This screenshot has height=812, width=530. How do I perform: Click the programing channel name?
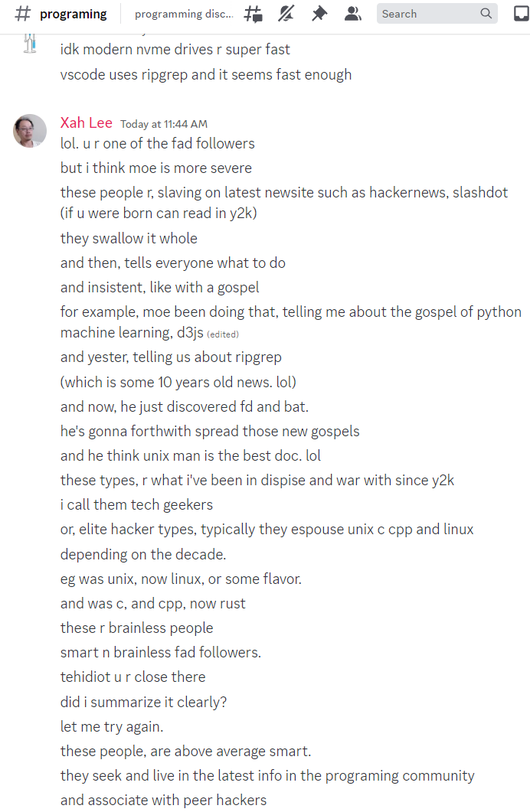point(73,14)
